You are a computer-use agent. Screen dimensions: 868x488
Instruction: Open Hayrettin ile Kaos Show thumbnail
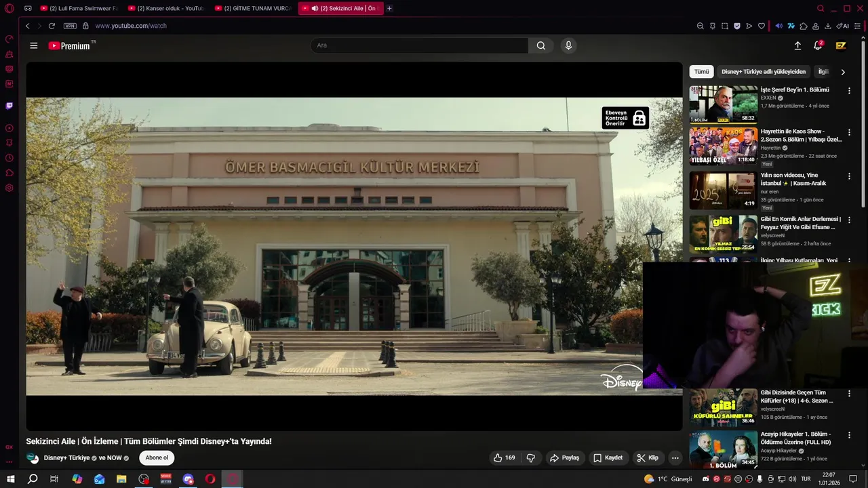(724, 146)
